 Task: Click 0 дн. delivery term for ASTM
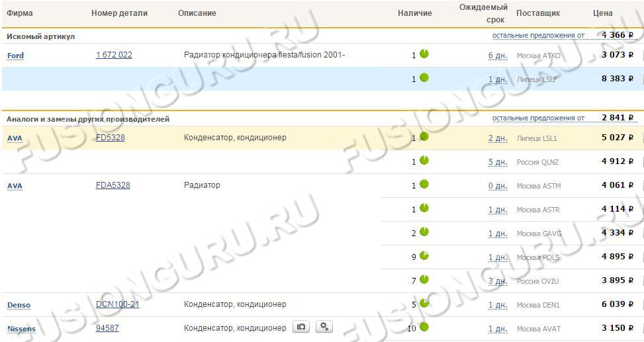(498, 186)
